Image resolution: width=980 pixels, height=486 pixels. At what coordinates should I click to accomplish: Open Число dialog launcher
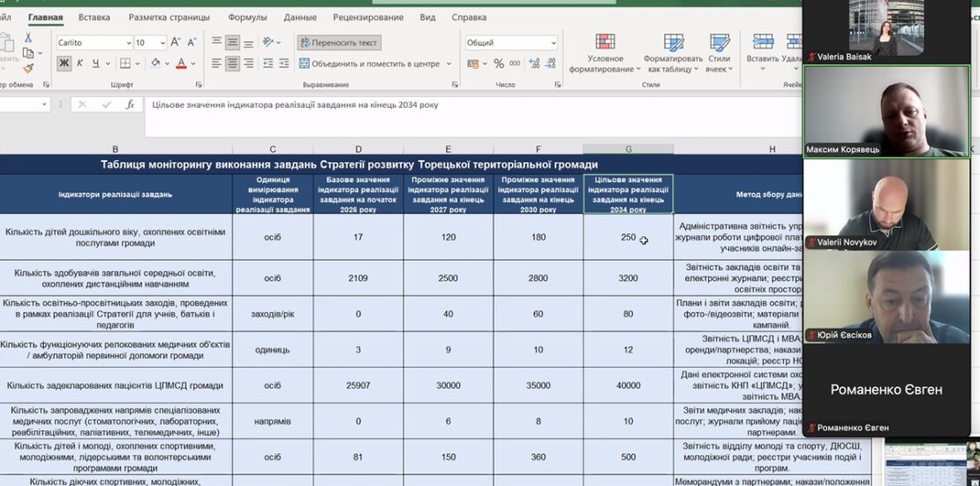click(558, 85)
